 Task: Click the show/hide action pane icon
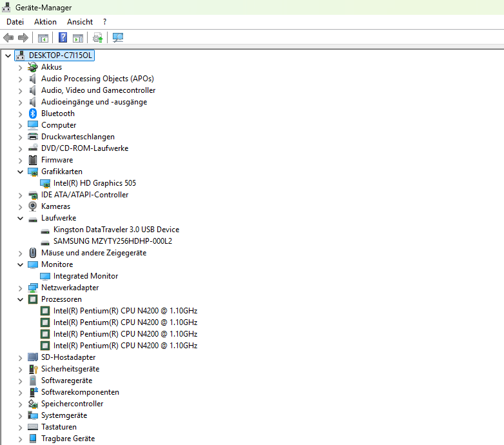[x=78, y=37]
